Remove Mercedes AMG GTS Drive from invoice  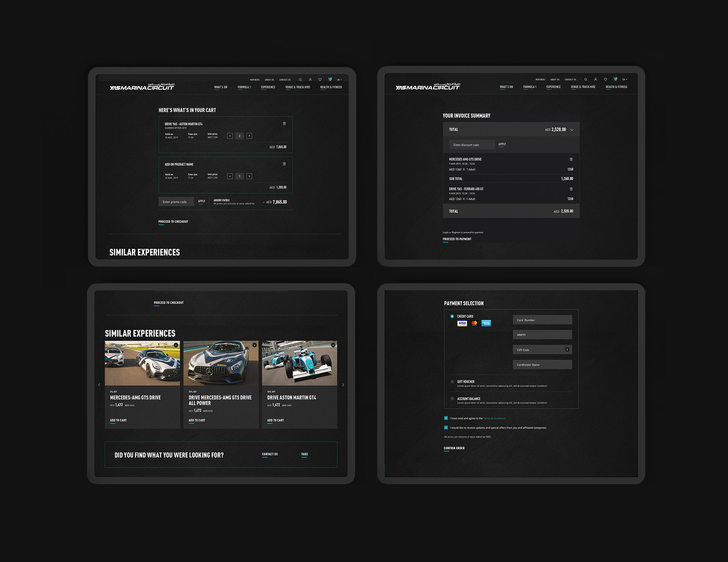point(571,159)
